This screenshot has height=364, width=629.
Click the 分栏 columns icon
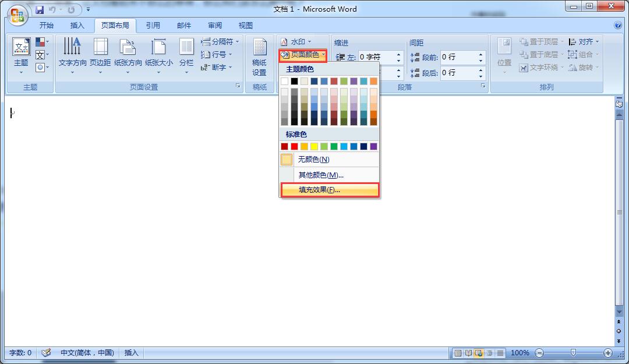[186, 55]
